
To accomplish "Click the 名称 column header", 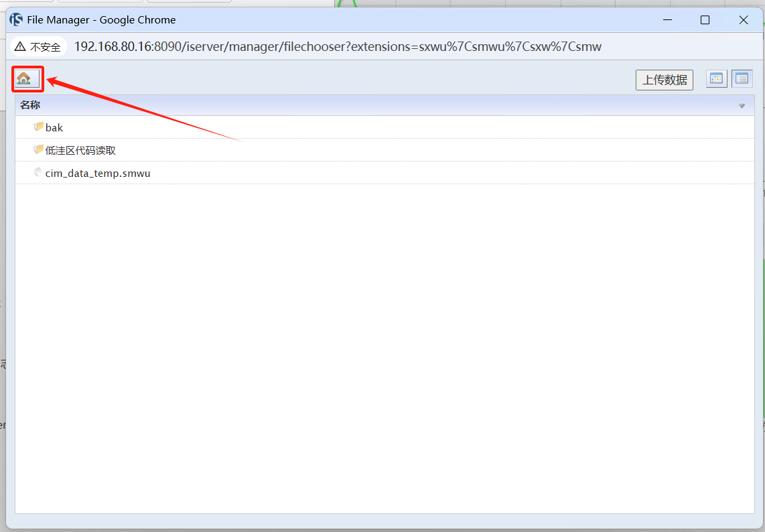I will click(30, 105).
